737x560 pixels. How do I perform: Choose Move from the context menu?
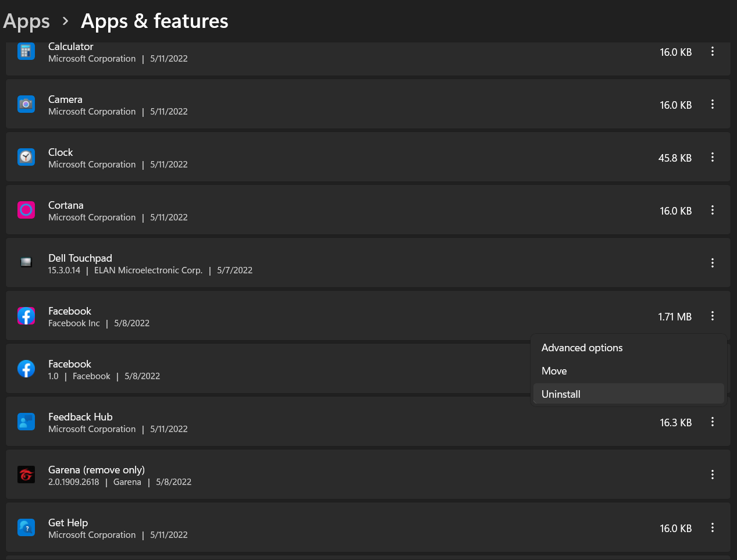(554, 371)
